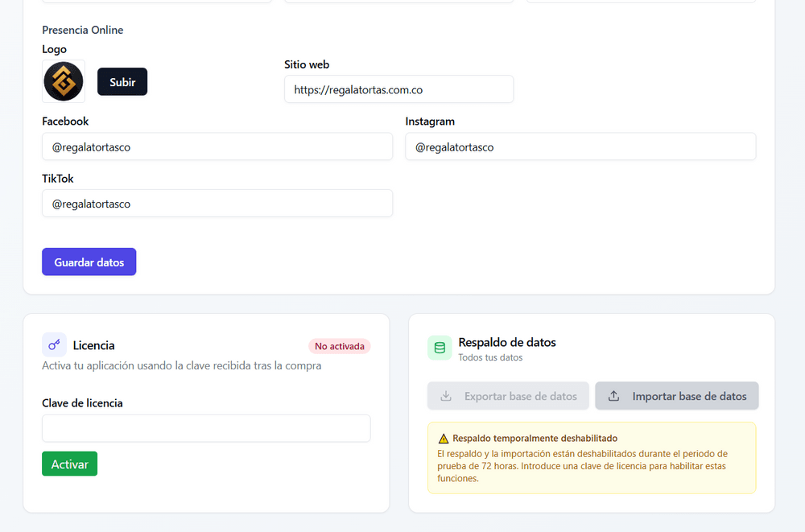Click into the Facebook handle field
The width and height of the screenshot is (805, 532).
click(x=217, y=146)
